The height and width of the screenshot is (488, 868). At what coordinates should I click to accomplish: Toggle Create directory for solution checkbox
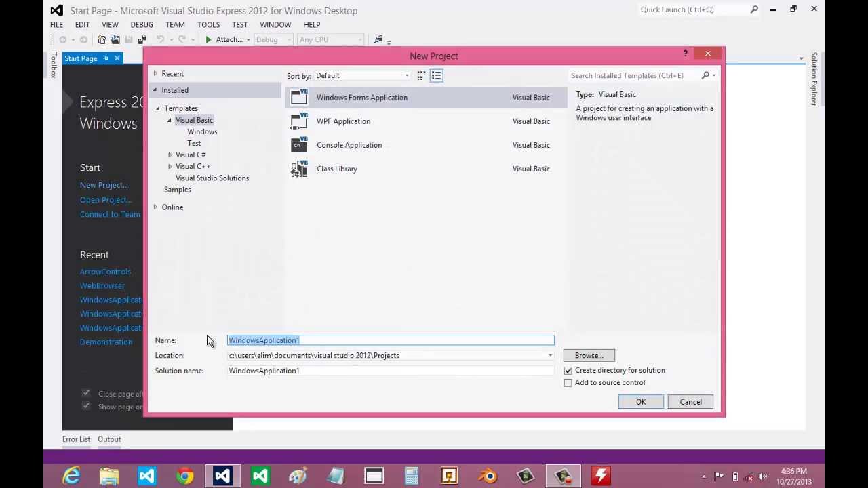click(x=568, y=371)
